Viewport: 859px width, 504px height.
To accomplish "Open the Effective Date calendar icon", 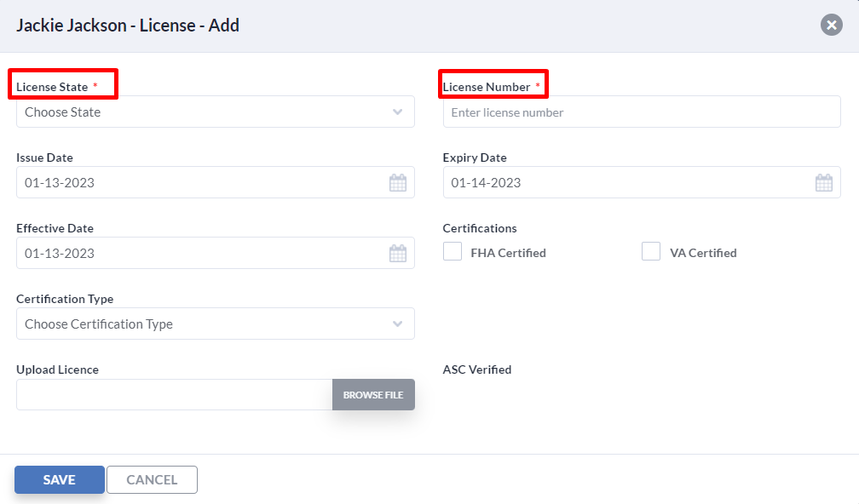I will tap(397, 253).
